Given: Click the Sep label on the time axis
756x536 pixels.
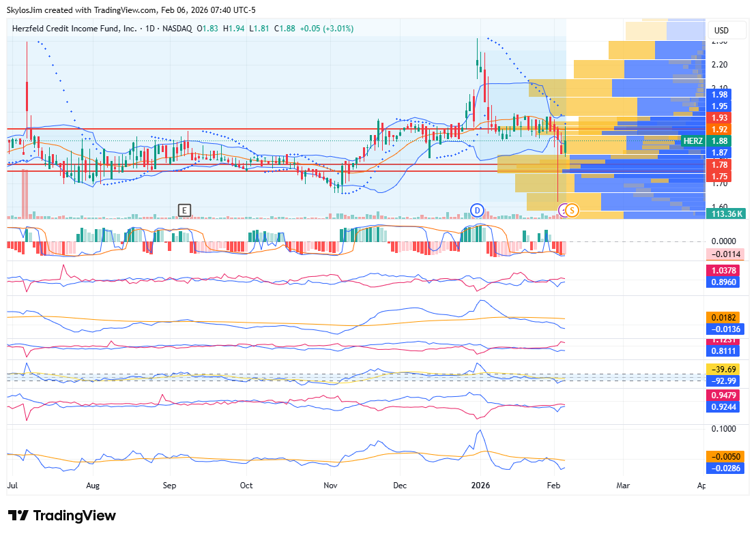Looking at the screenshot, I should coord(169,485).
